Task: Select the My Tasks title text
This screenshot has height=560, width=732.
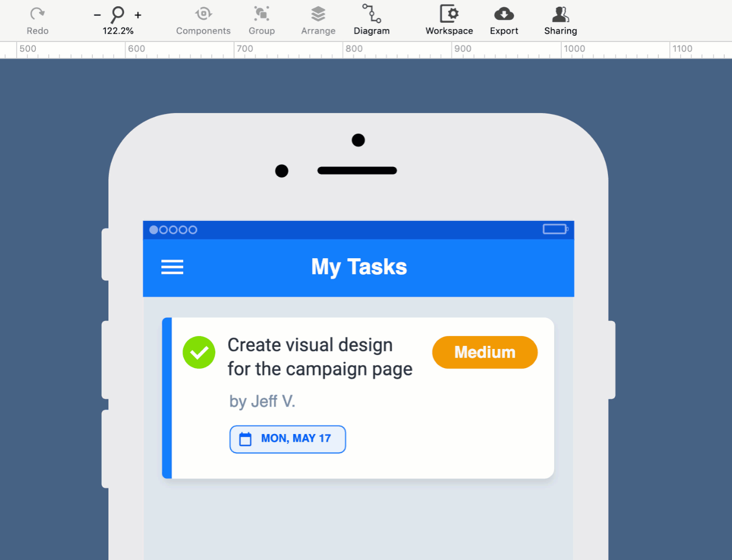Action: pos(359,267)
